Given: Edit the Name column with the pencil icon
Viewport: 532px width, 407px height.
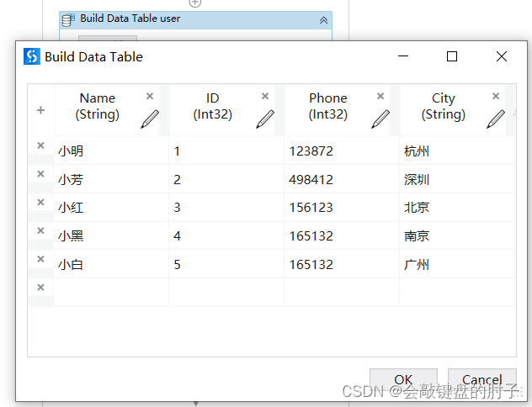Looking at the screenshot, I should [x=150, y=119].
